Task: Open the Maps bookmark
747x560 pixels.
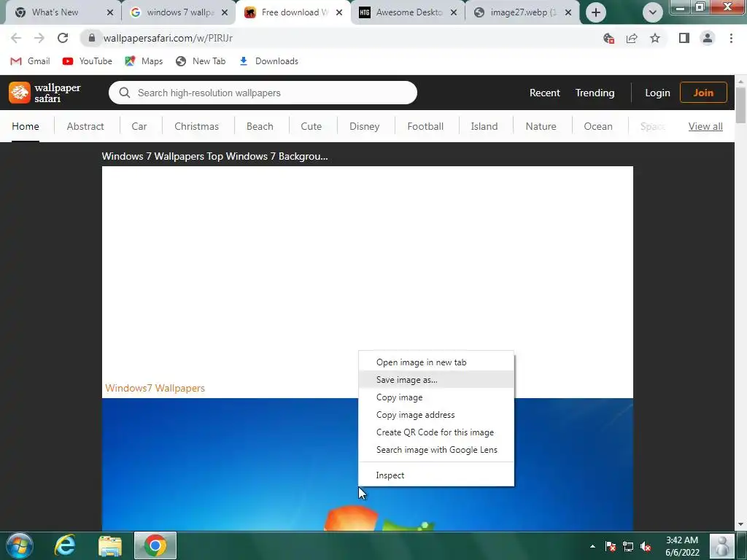Action: point(144,61)
